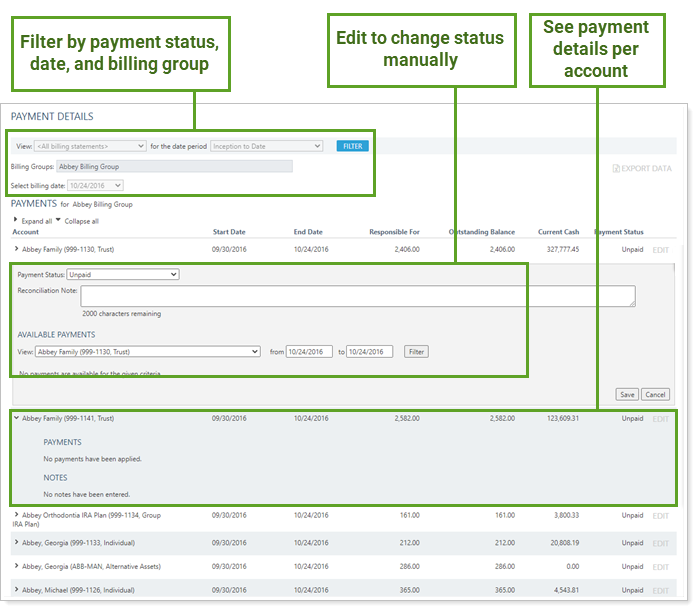The width and height of the screenshot is (696, 610).
Task: Open the billing statements View dropdown
Action: [x=90, y=146]
